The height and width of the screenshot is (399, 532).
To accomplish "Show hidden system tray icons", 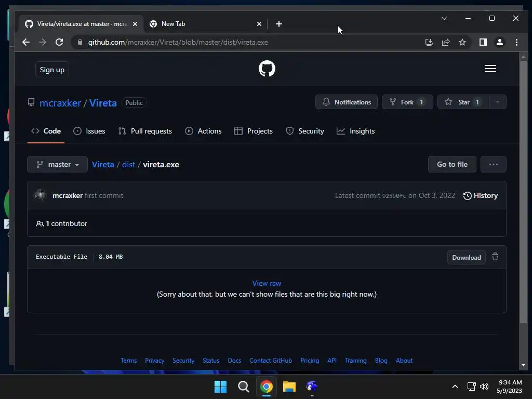I will point(455,387).
